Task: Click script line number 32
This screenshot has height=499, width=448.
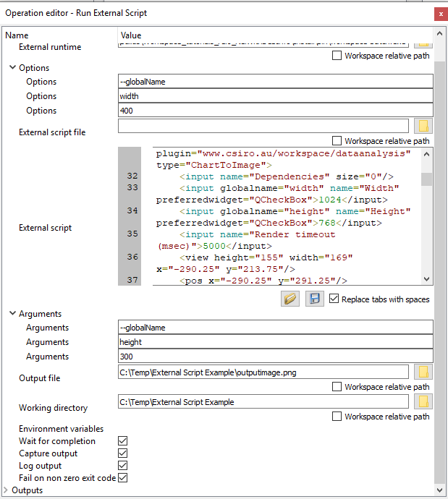Action: (x=132, y=176)
